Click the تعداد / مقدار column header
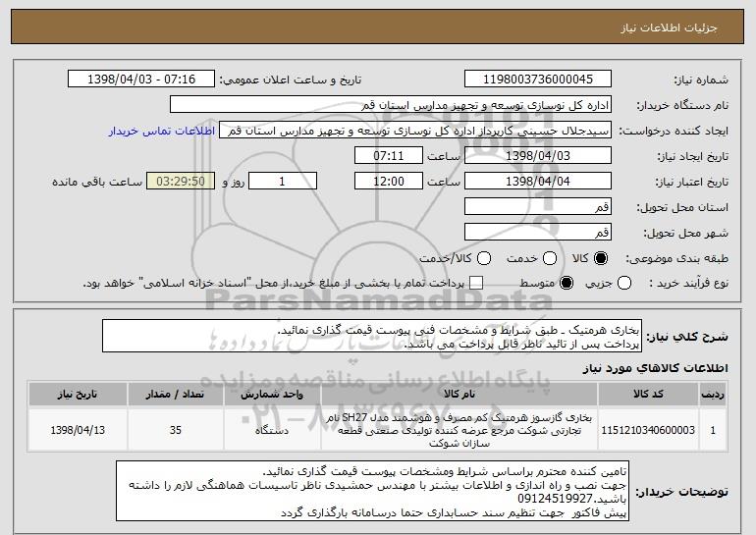Viewport: 756px width, 535px height. 175,395
